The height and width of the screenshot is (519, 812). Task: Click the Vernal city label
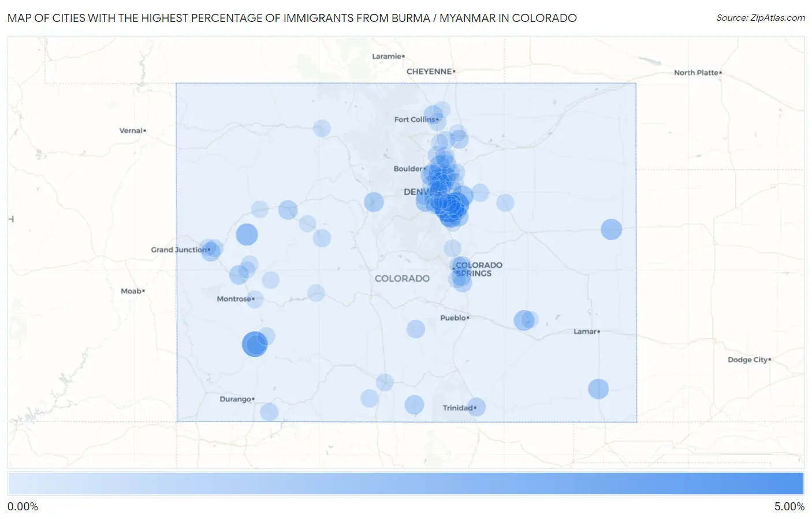click(x=132, y=130)
